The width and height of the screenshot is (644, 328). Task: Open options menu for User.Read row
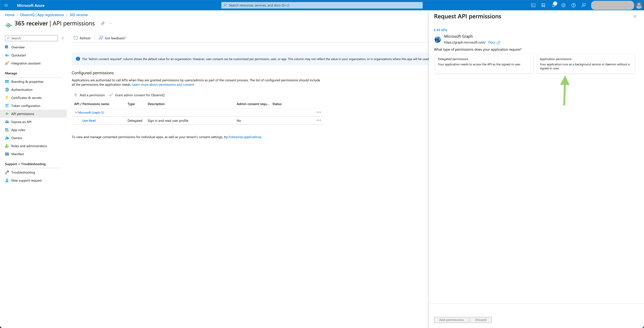(x=318, y=120)
